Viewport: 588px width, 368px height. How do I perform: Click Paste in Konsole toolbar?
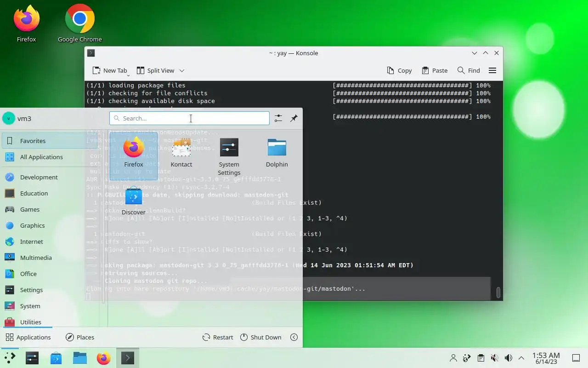(435, 70)
